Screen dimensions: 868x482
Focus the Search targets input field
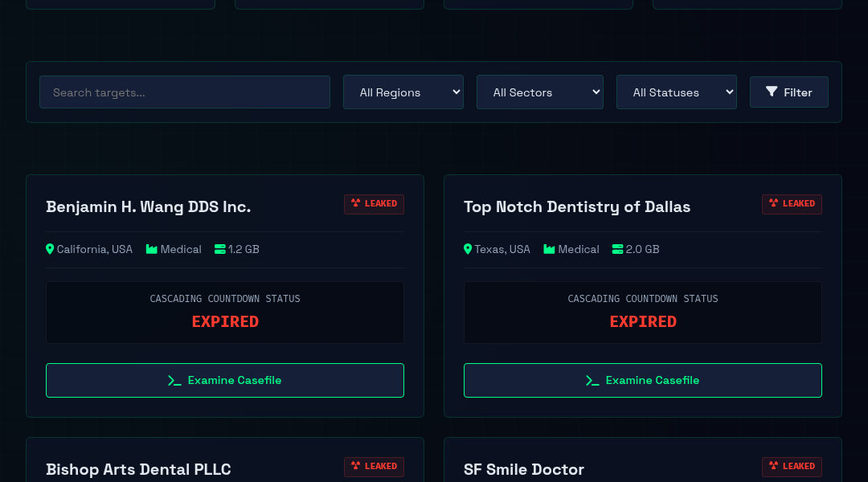pos(185,92)
